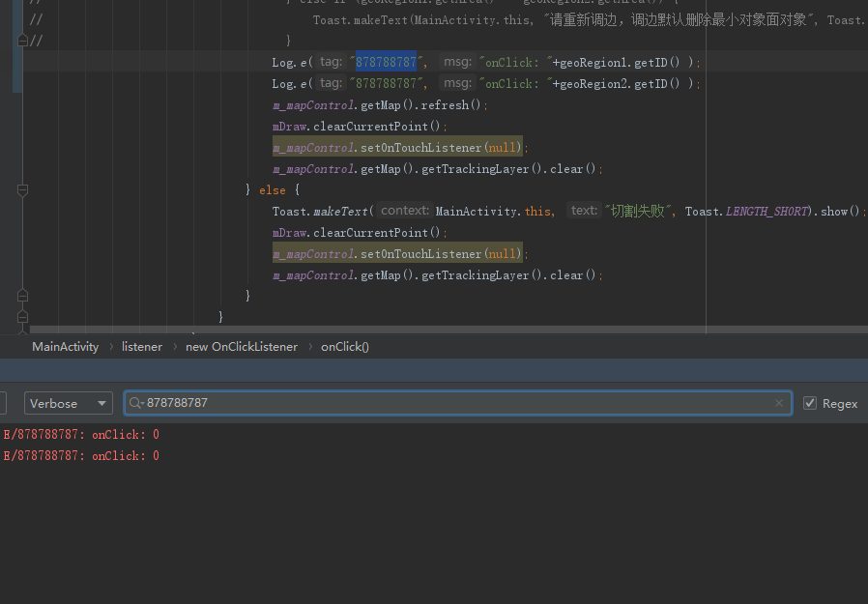The height and width of the screenshot is (604, 868).
Task: Click Toast.LENGTH_SHORT in the makeText call
Action: pyautogui.click(x=747, y=212)
